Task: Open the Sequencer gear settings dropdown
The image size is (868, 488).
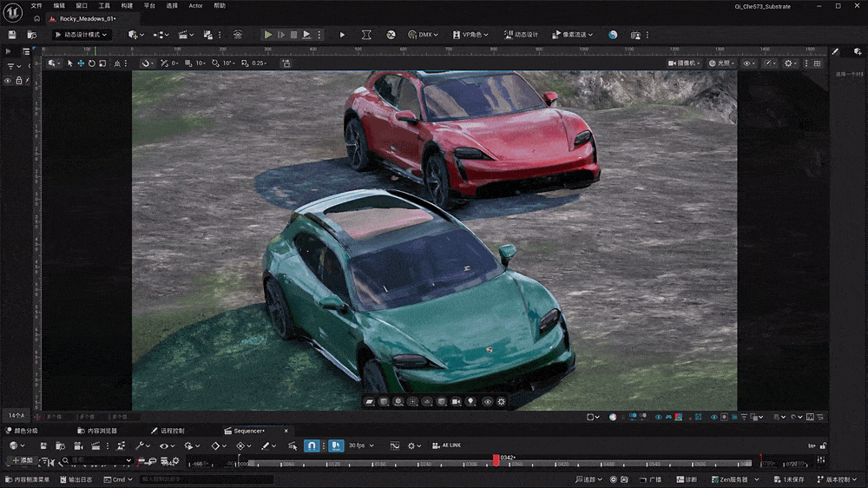Action: click(414, 445)
